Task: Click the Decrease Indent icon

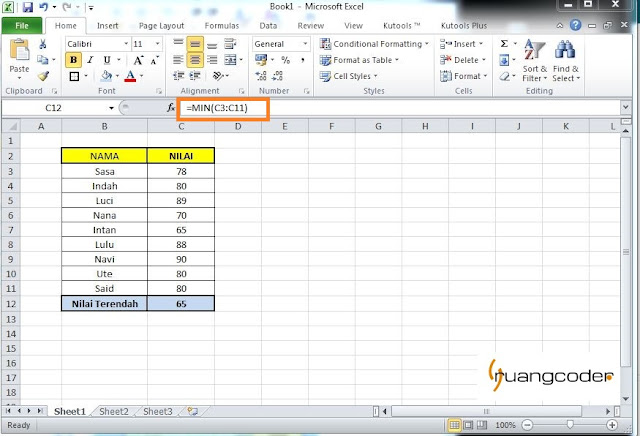Action: pos(178,76)
